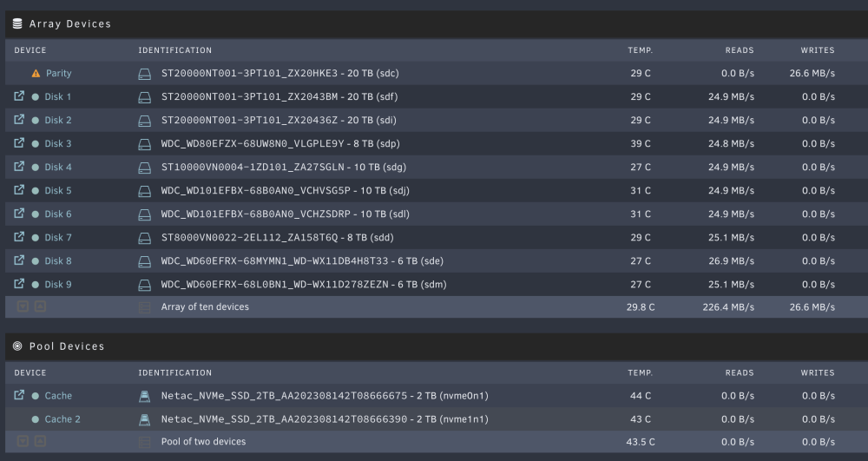Click Pool Devices section title
Screen dimensions: 868x461
click(67, 346)
